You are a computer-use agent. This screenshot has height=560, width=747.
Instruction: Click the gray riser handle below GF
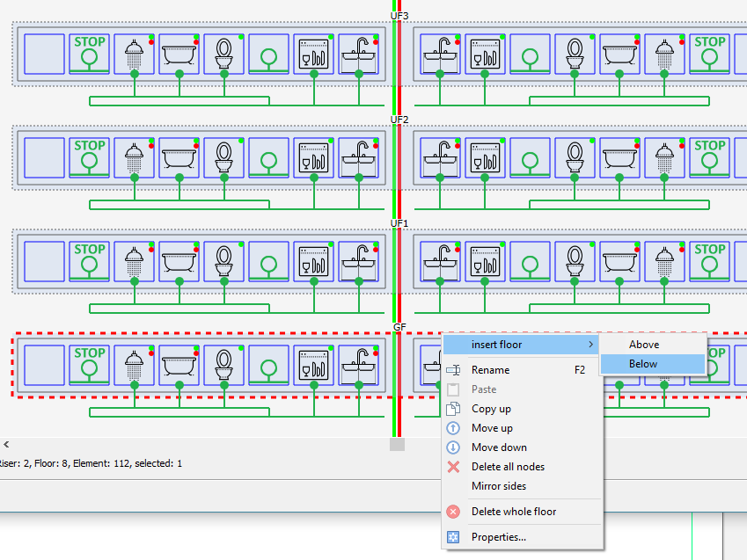click(397, 444)
